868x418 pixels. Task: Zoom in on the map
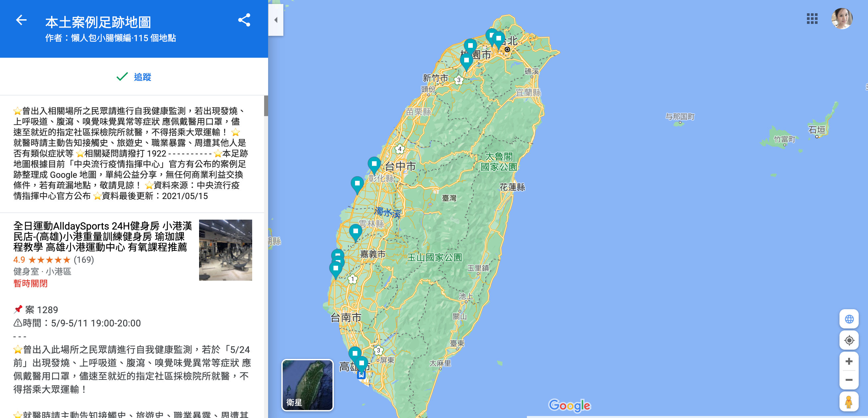click(849, 361)
